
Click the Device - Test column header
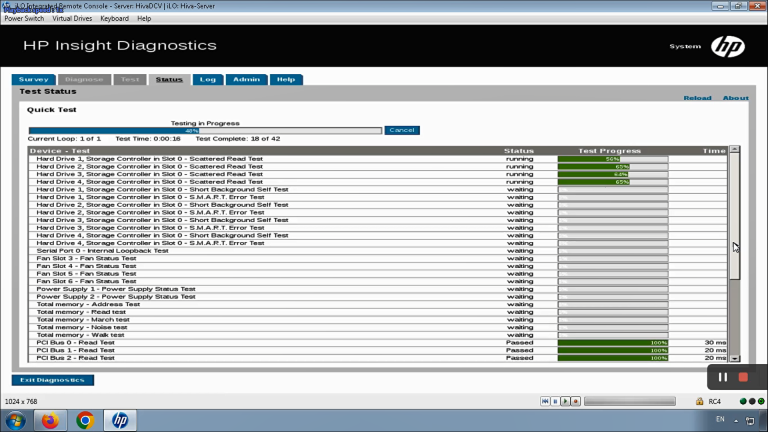[60, 151]
